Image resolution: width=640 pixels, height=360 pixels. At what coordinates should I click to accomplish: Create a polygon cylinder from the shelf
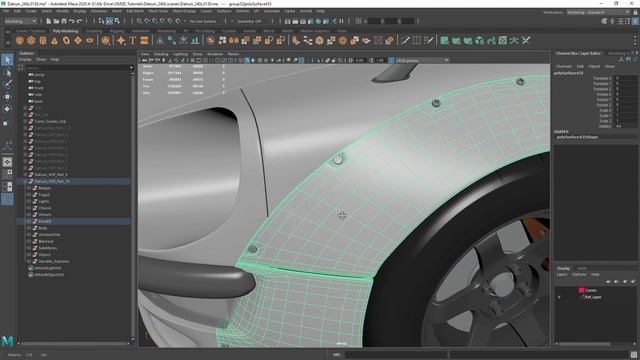[43, 40]
